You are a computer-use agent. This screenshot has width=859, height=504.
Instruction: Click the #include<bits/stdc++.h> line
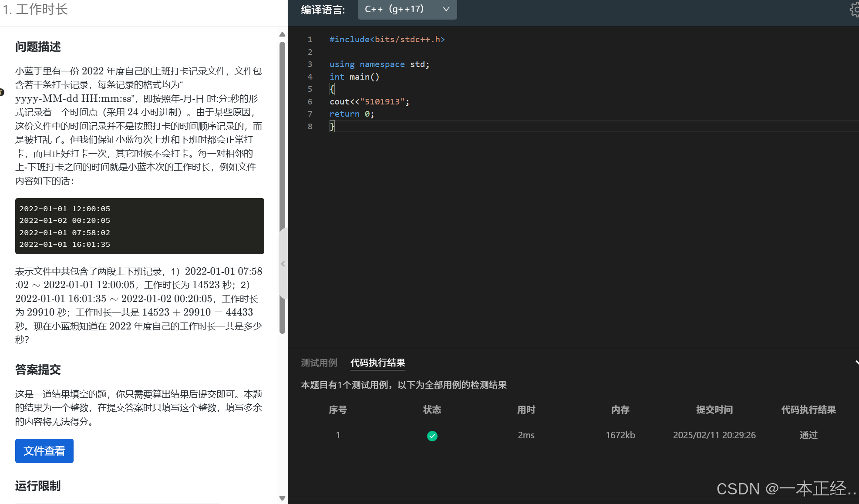[387, 39]
